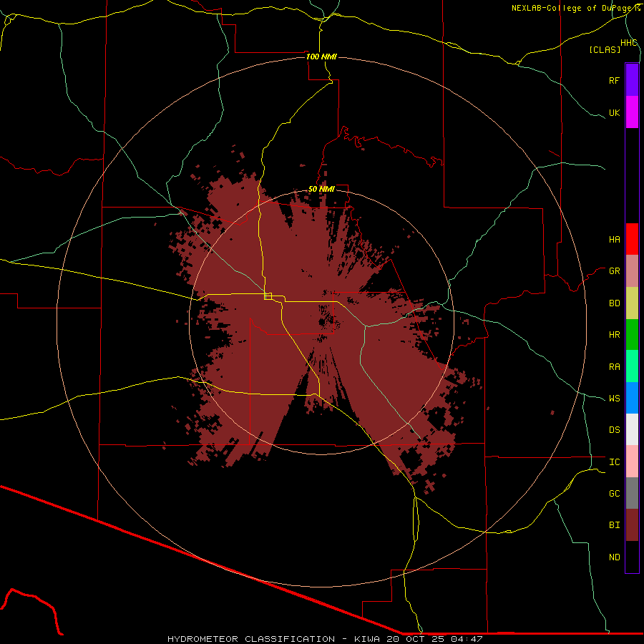Click the 20 OCT 25 date stamp
This screenshot has height=644, width=644.
tap(416, 639)
